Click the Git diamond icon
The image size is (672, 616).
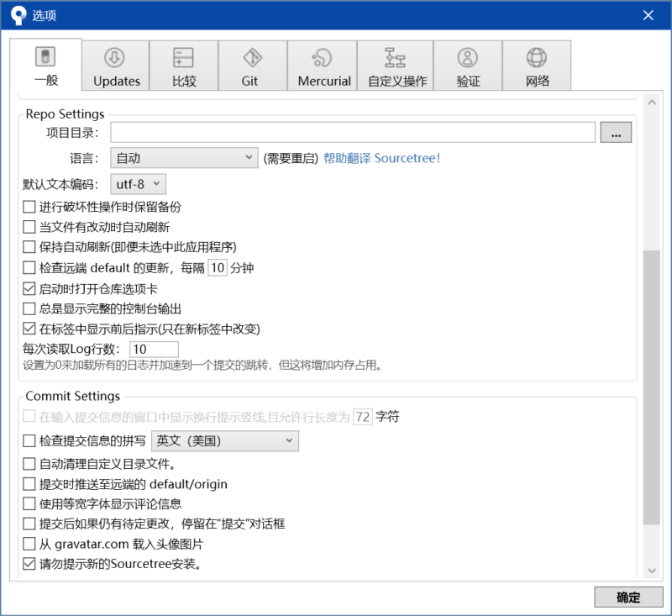253,57
